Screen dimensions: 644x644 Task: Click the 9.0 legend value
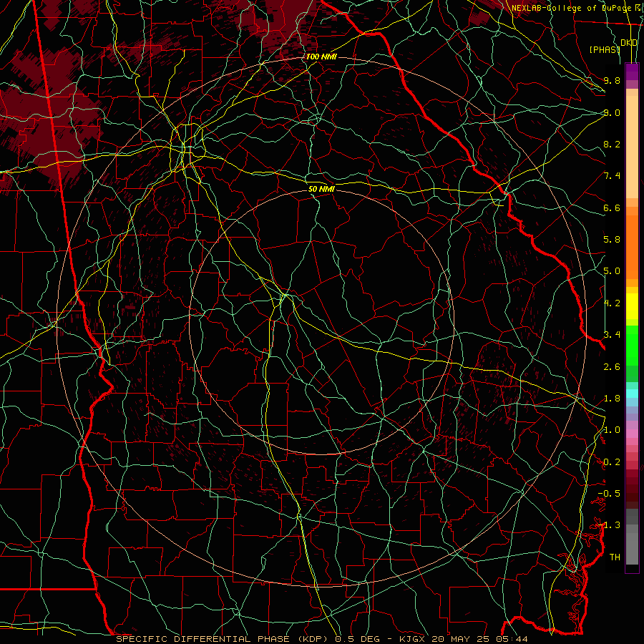click(x=612, y=112)
